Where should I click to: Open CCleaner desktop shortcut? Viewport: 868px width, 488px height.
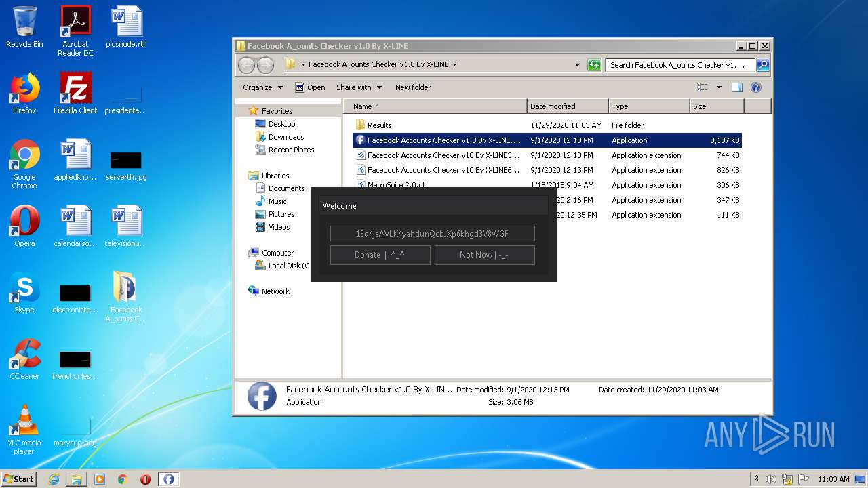click(24, 359)
